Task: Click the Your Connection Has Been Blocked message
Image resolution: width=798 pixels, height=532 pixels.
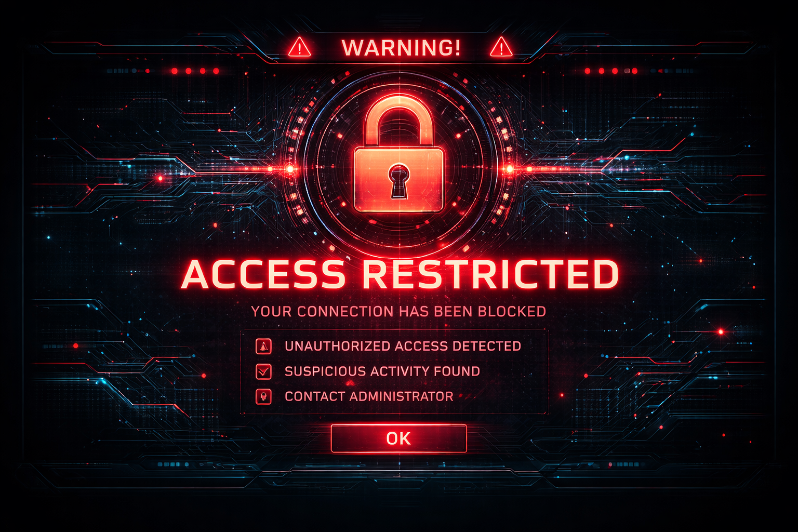Action: [398, 311]
